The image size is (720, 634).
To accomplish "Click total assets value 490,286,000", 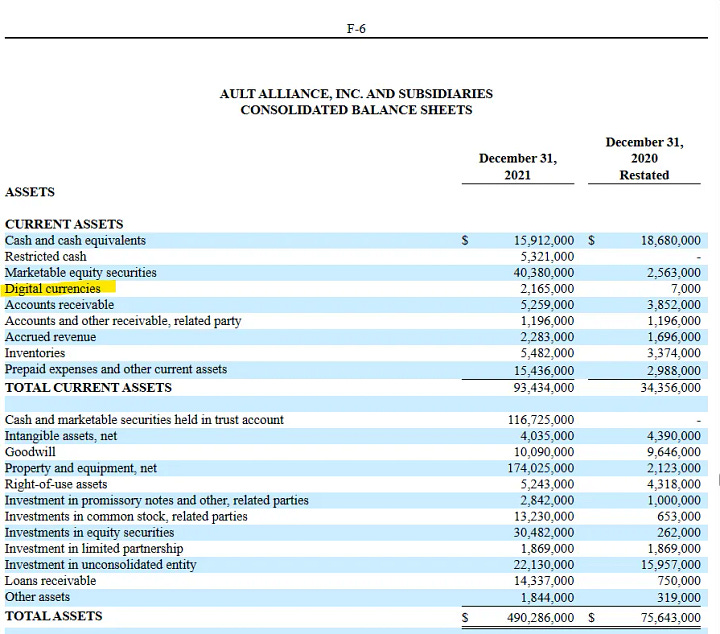I will point(541,618).
